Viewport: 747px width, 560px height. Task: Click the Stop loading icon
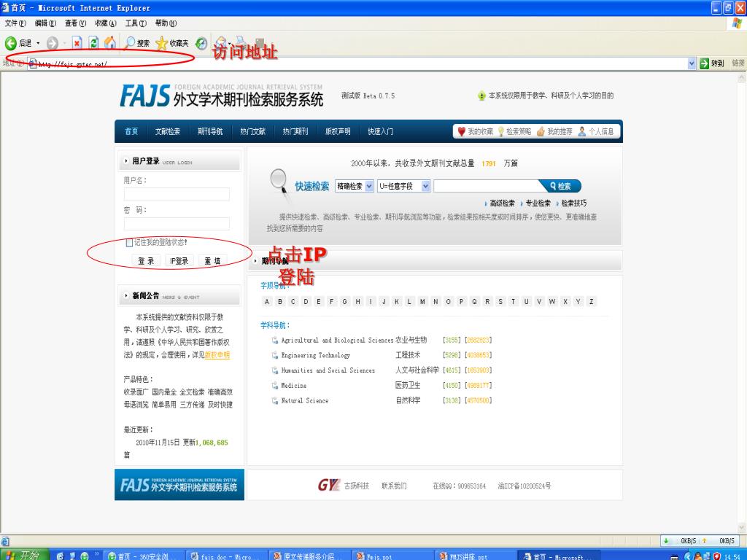77,43
